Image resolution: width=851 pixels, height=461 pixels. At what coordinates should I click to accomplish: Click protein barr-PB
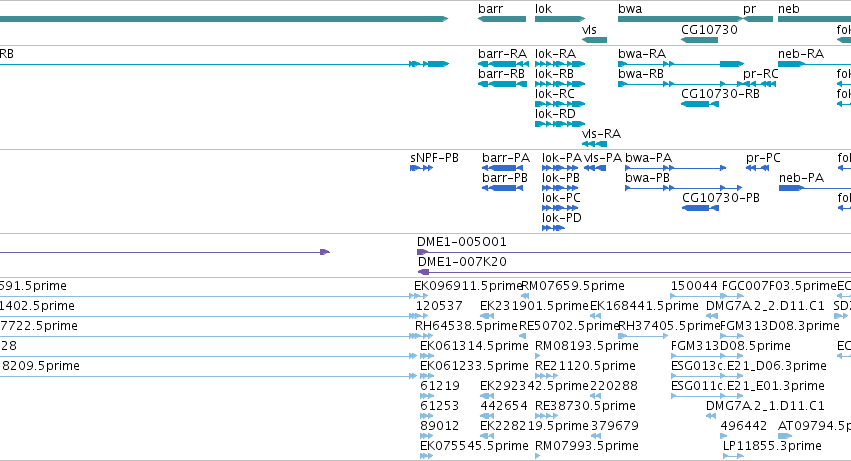(503, 188)
